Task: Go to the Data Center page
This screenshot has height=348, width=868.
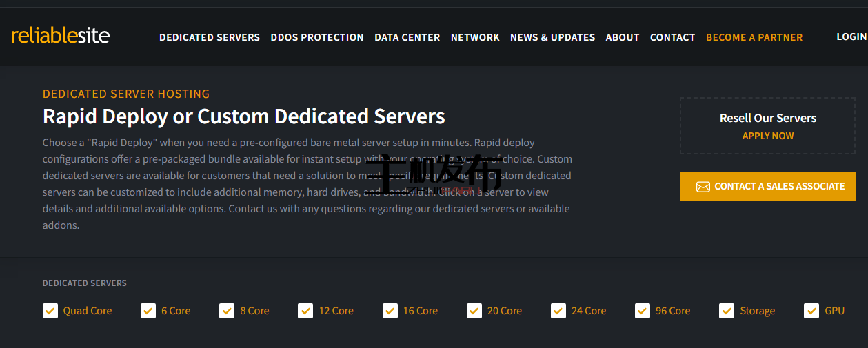Action: tap(407, 37)
